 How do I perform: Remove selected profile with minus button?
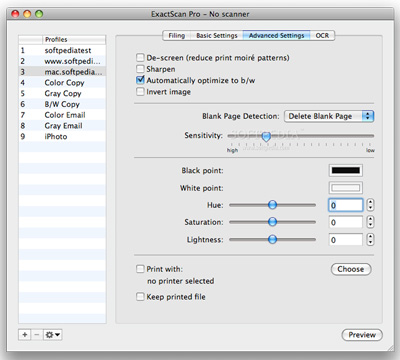(37, 334)
